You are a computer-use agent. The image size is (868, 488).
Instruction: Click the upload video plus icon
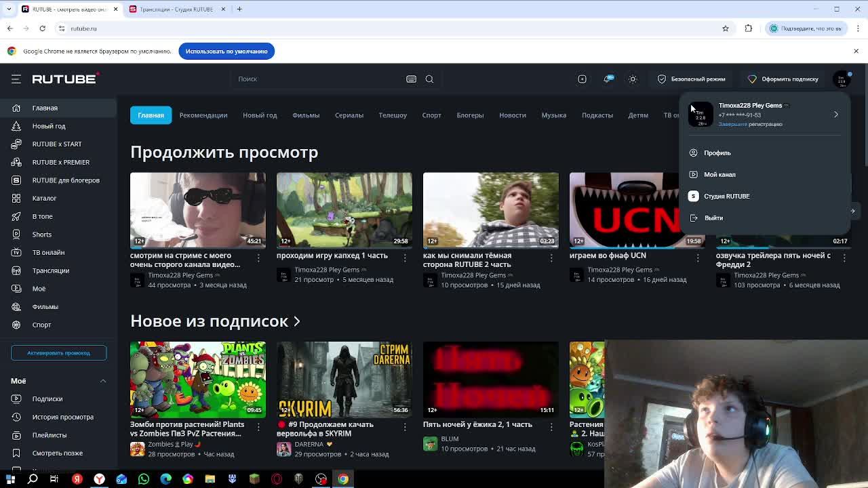[x=582, y=79]
